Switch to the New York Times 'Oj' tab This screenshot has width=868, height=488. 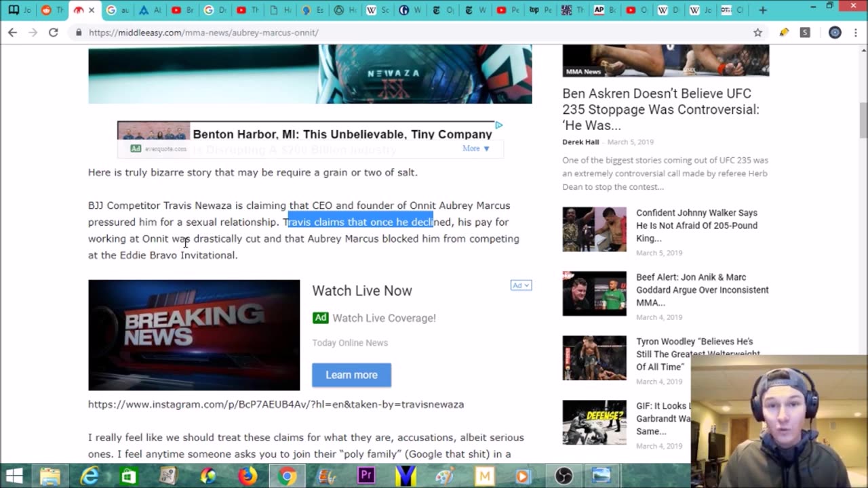(441, 10)
